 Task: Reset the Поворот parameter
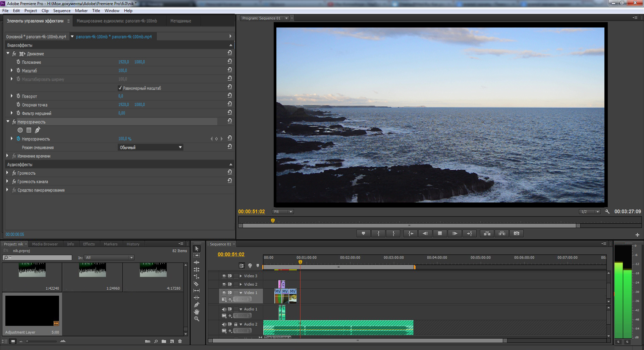pos(230,96)
